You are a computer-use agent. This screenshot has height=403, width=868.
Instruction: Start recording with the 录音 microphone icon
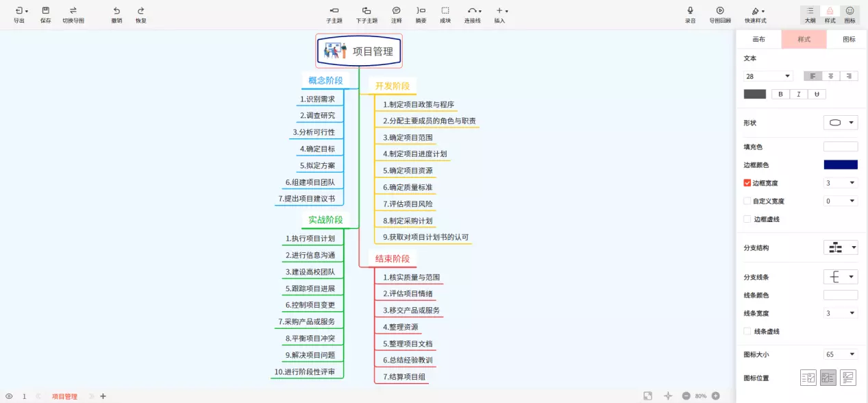690,11
